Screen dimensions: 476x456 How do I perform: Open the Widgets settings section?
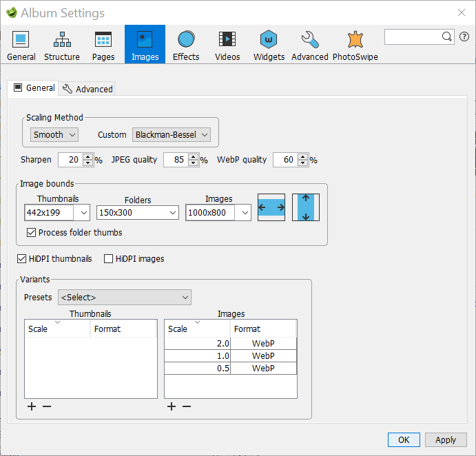pyautogui.click(x=269, y=45)
